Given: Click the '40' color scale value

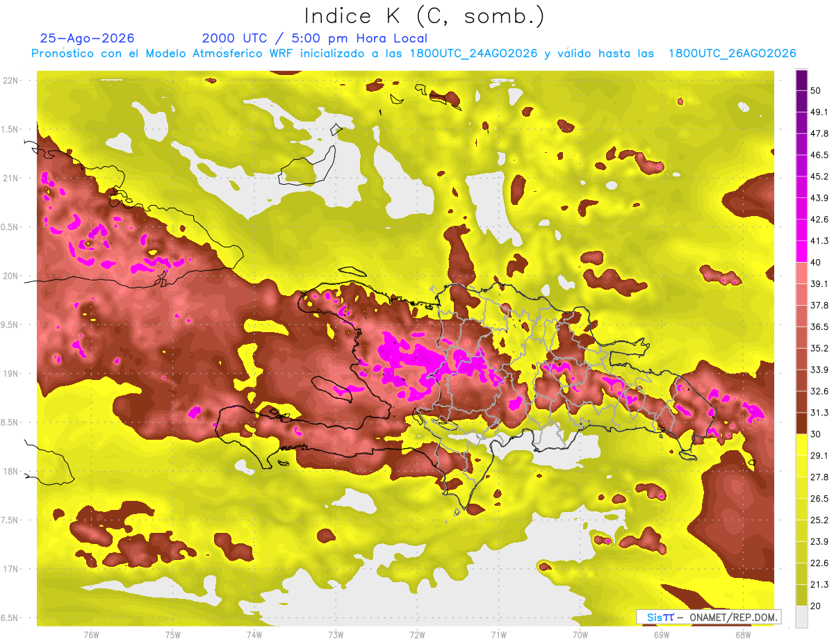Looking at the screenshot, I should click(x=817, y=263).
